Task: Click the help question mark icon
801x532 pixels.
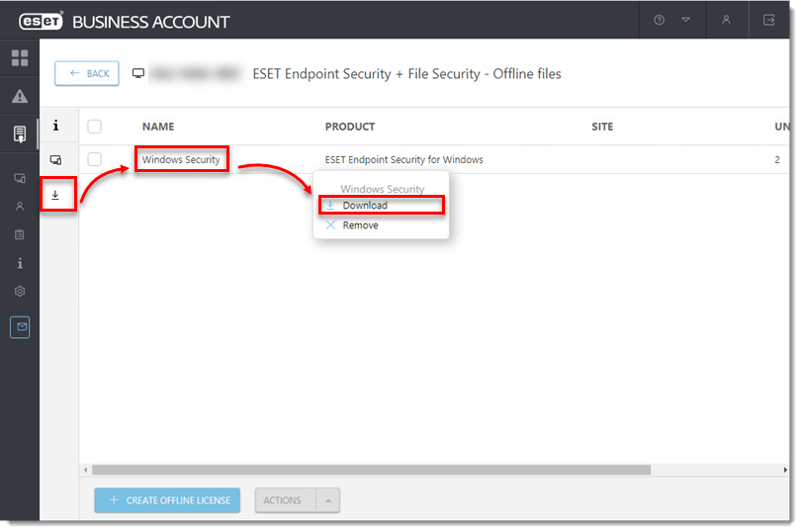Action: pos(659,20)
